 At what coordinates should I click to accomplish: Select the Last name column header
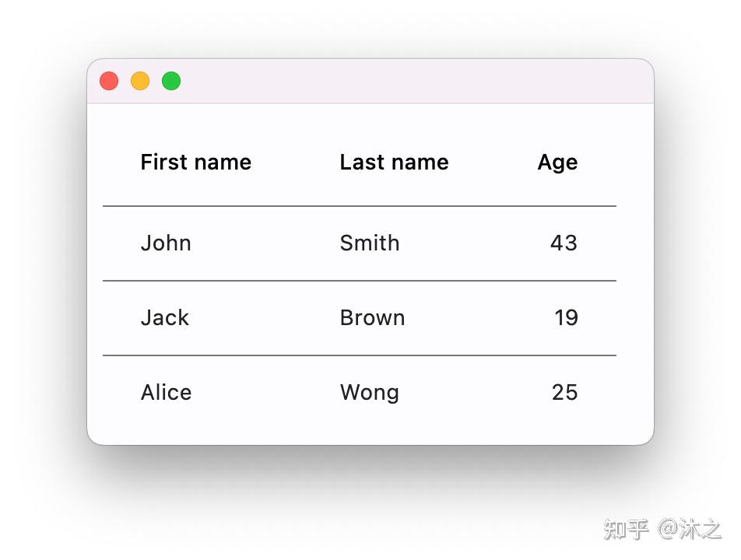[x=394, y=162]
